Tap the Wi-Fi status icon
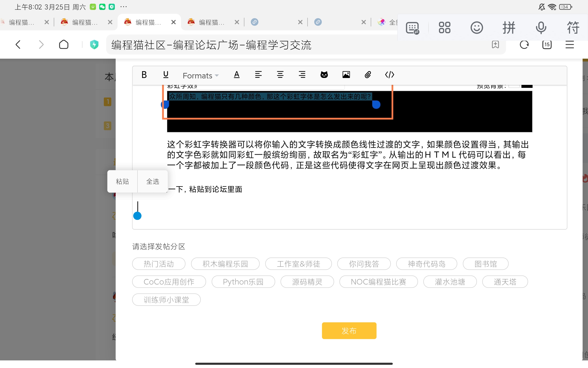588x368 pixels. (x=552, y=7)
